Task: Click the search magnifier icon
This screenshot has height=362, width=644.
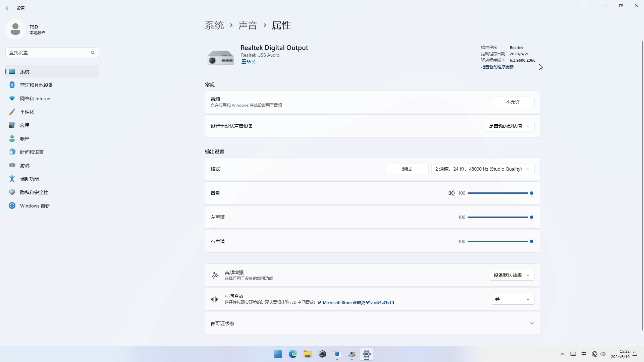Action: (x=93, y=53)
